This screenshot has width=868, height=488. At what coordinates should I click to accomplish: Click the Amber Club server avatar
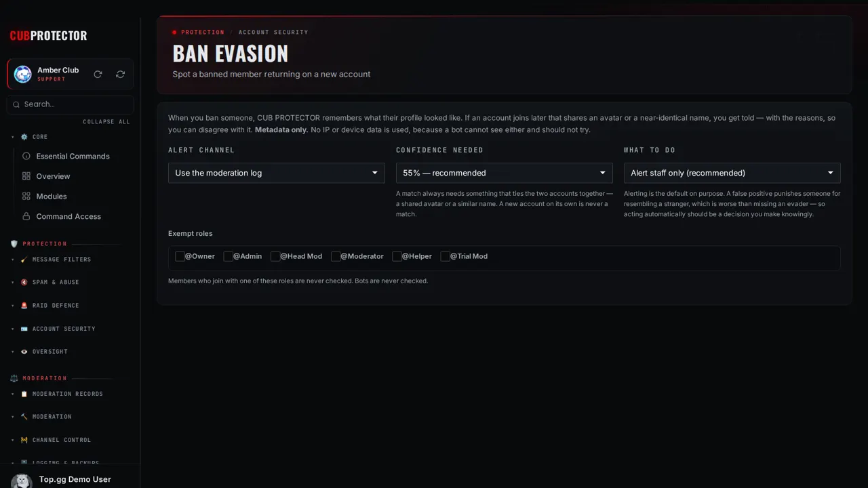23,75
